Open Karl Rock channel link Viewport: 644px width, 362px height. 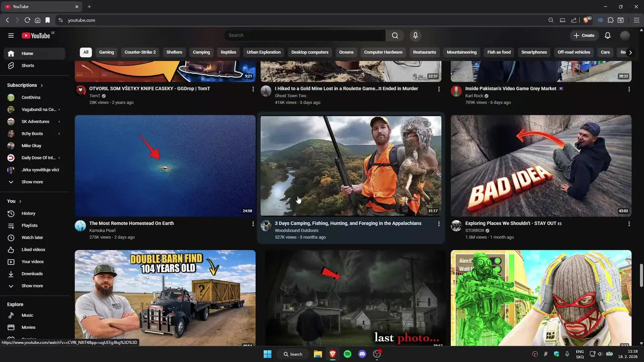coord(474,96)
